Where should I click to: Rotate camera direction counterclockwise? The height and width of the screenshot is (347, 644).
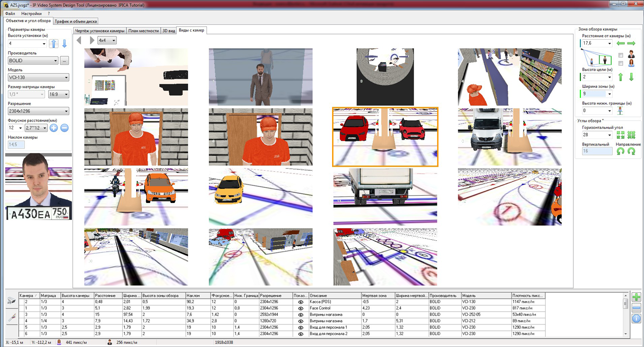pos(621,151)
